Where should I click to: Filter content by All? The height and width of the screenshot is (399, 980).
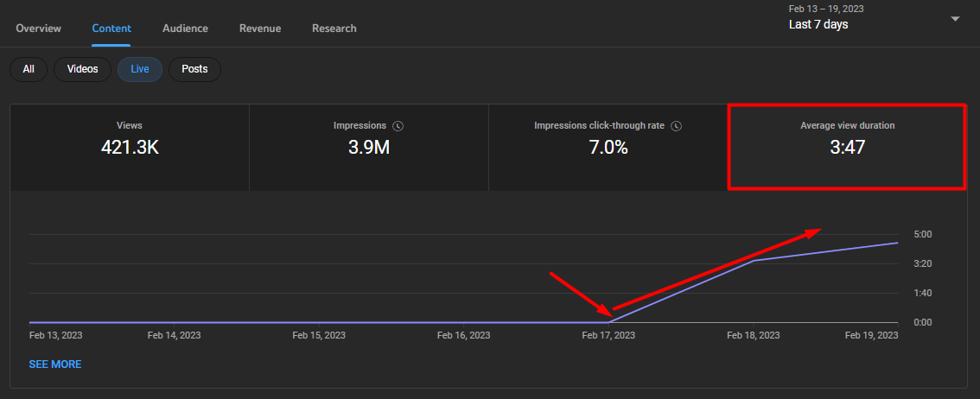click(29, 69)
